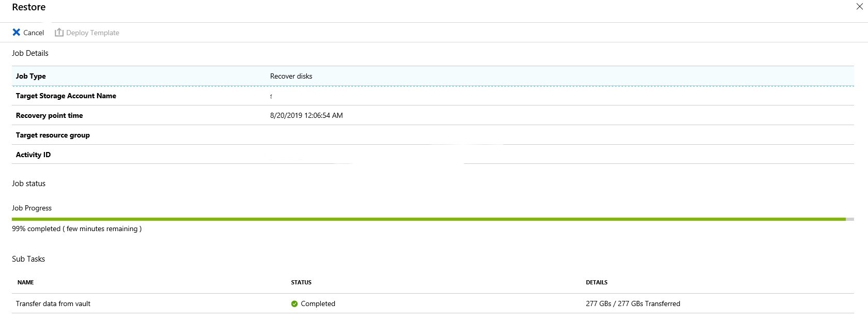Close the Restore pane

[860, 7]
